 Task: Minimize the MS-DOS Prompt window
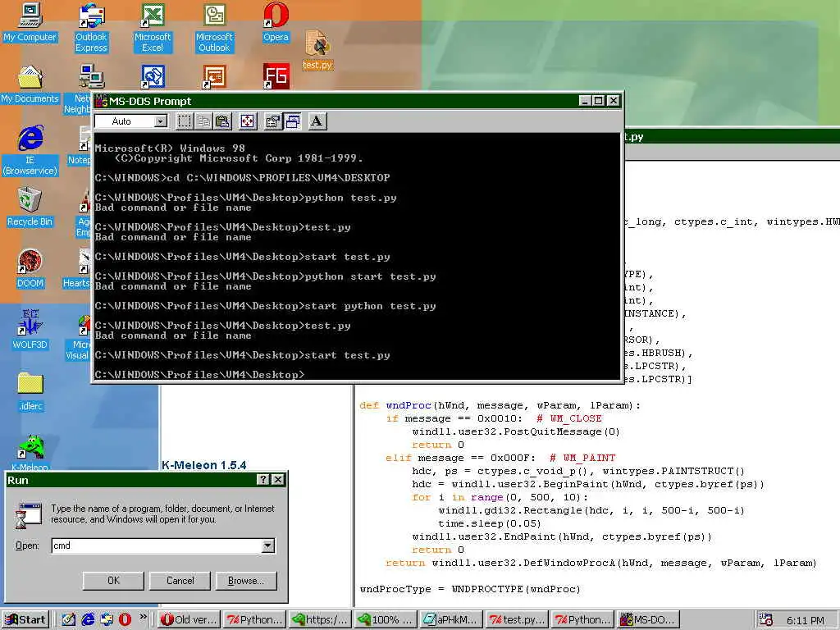(585, 101)
